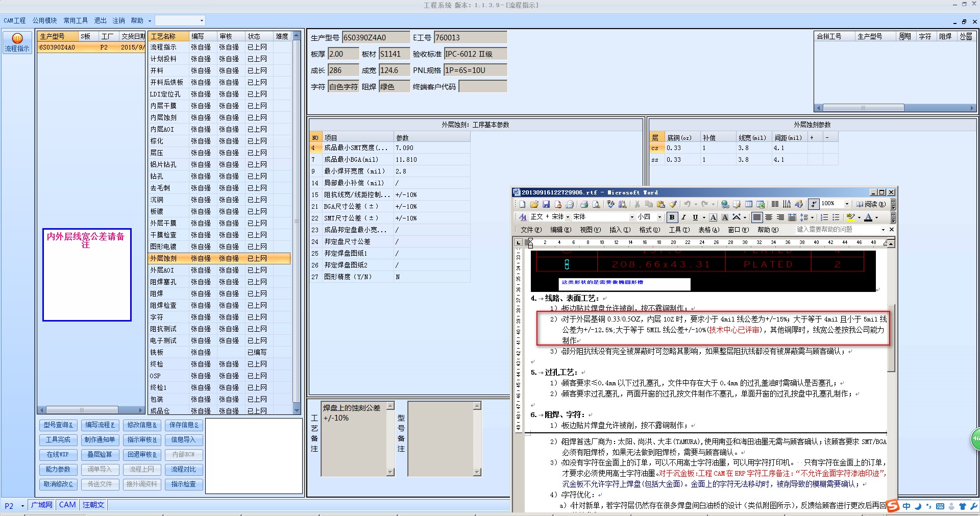
Task: Open Word font size 小四 dropdown
Action: tap(659, 217)
